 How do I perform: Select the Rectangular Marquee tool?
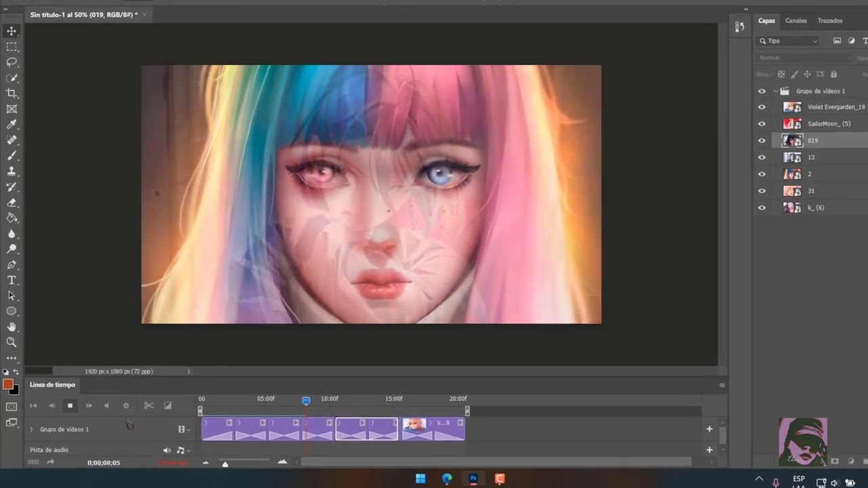[x=12, y=47]
